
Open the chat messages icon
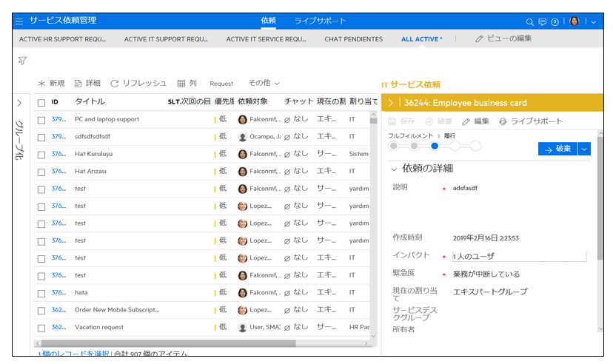(542, 21)
